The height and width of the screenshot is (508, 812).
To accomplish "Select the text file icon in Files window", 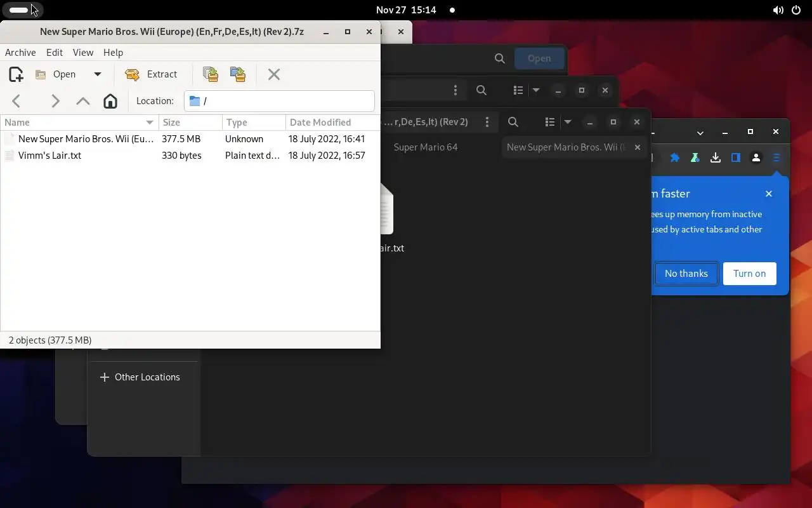I will click(x=387, y=208).
